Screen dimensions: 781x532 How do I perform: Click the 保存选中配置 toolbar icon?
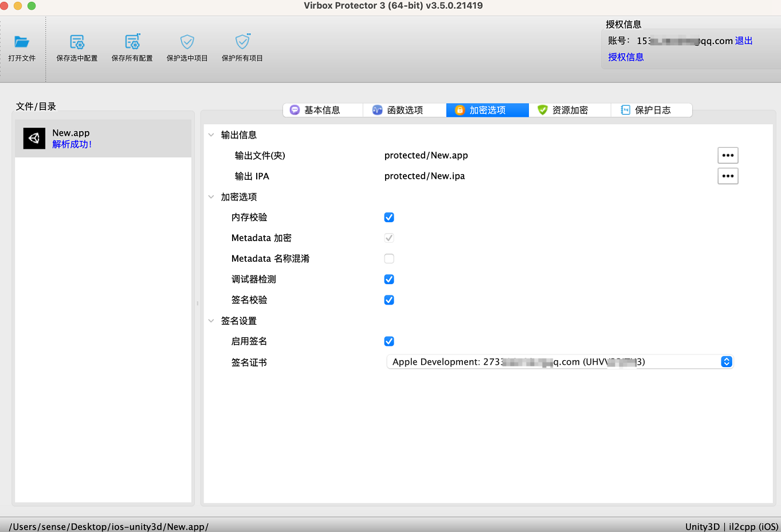coord(77,42)
